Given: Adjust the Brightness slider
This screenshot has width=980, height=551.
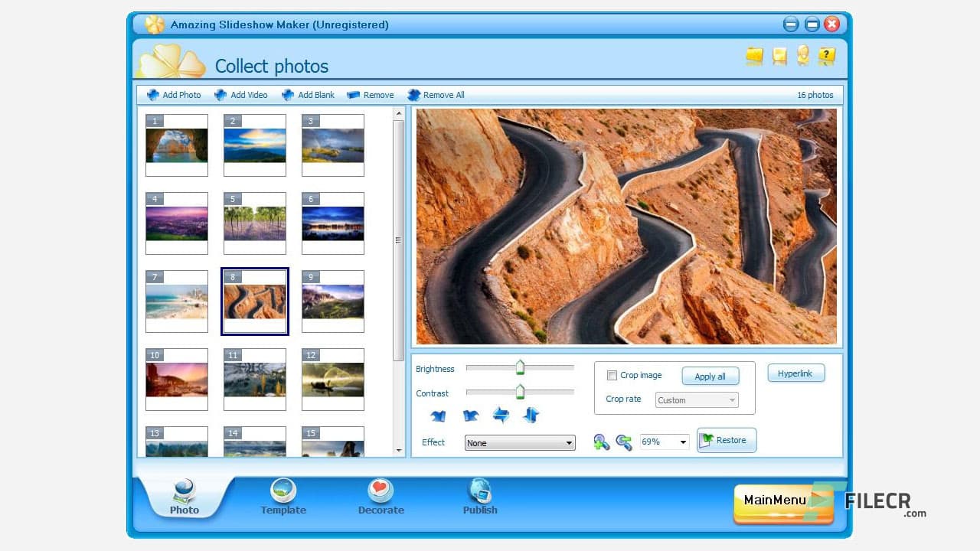Looking at the screenshot, I should [520, 368].
